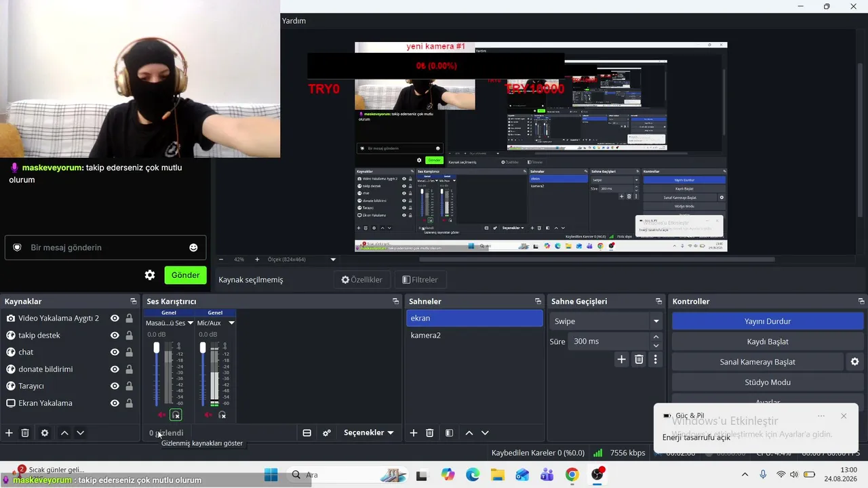This screenshot has height=488, width=868.
Task: Send the chat message with Gönder
Action: tap(185, 275)
